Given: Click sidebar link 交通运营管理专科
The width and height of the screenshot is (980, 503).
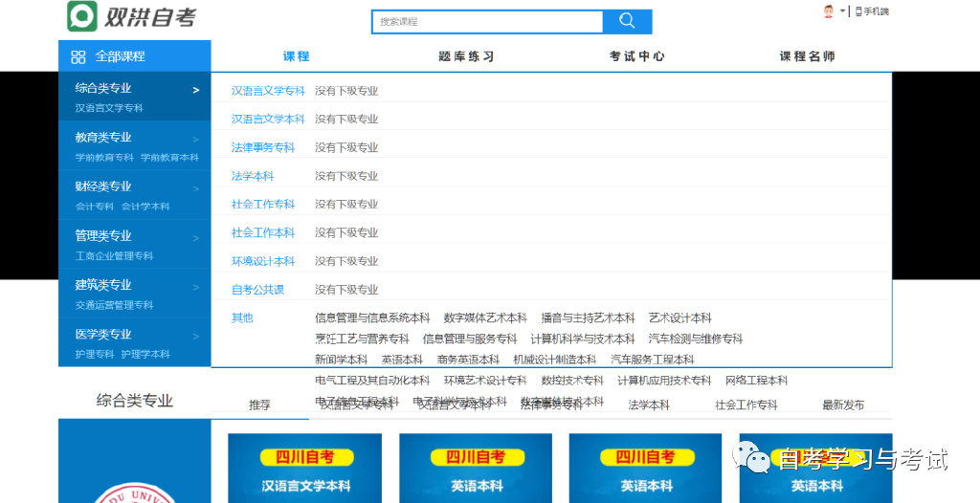Looking at the screenshot, I should point(114,305).
